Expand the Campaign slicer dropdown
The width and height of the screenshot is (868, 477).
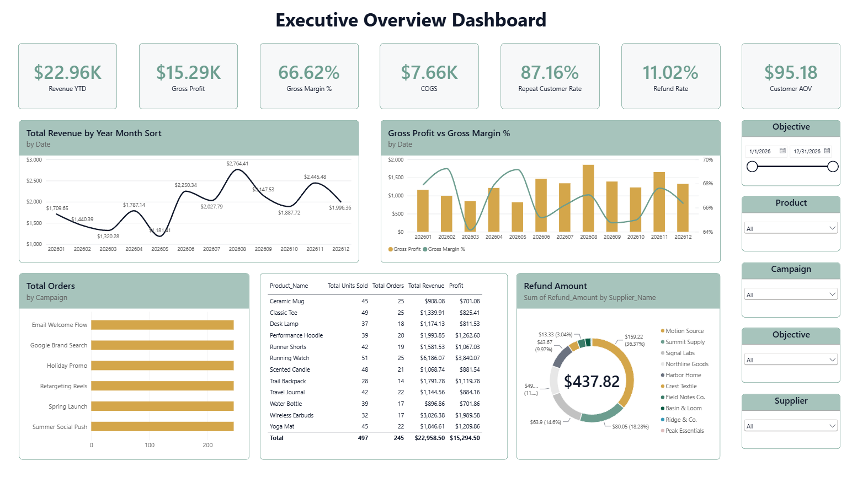point(791,294)
